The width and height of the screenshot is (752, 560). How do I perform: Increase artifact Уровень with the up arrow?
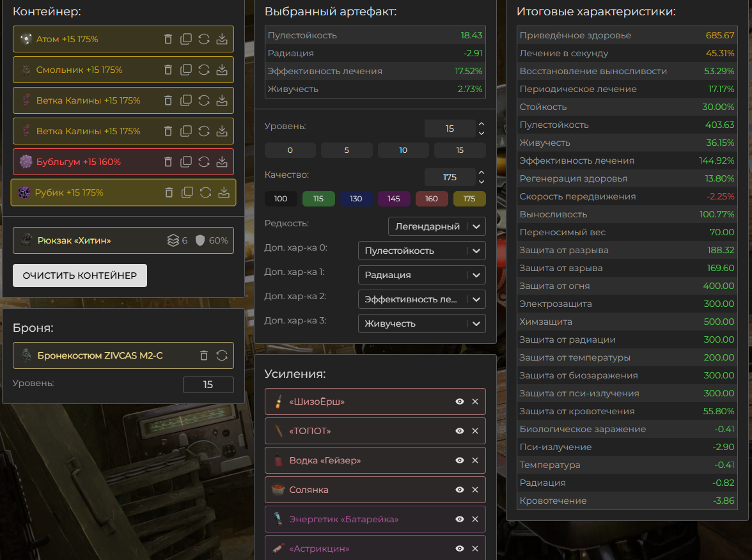pos(482,124)
